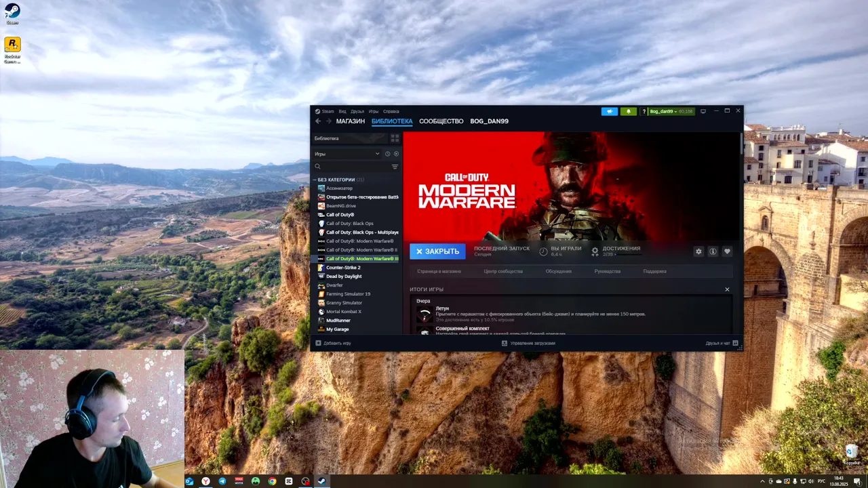Click the library search field
The width and height of the screenshot is (868, 488).
pos(351,167)
